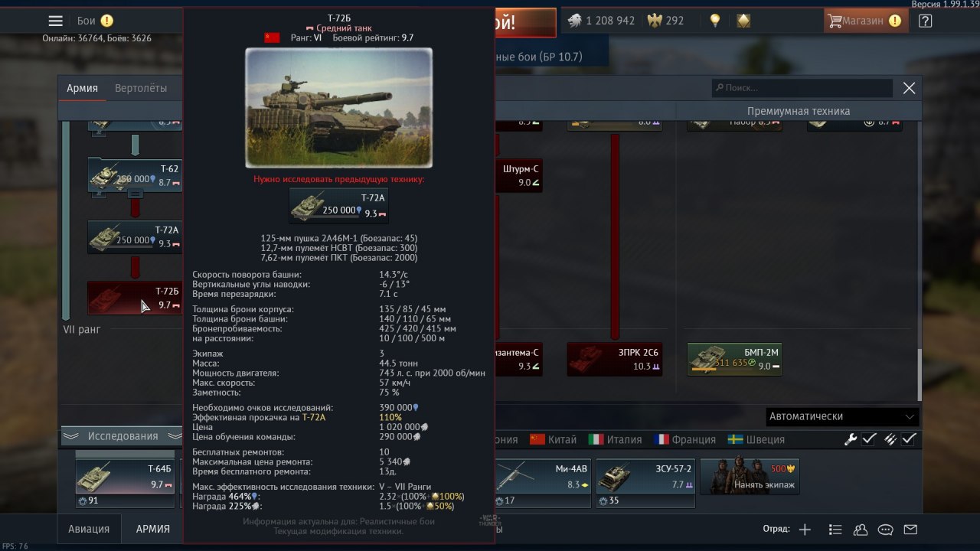
Task: Click the research tree vertical scrollbar
Action: pyautogui.click(x=920, y=373)
